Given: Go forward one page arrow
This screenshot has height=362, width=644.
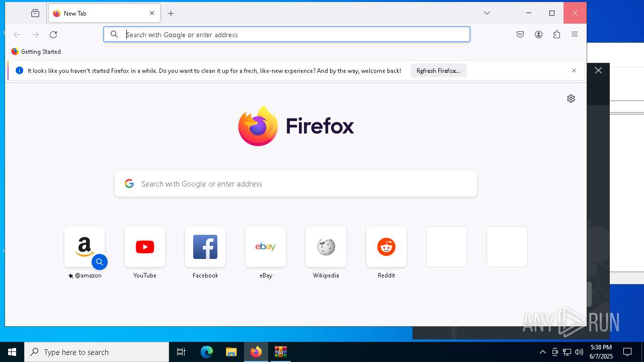Looking at the screenshot, I should pyautogui.click(x=35, y=35).
